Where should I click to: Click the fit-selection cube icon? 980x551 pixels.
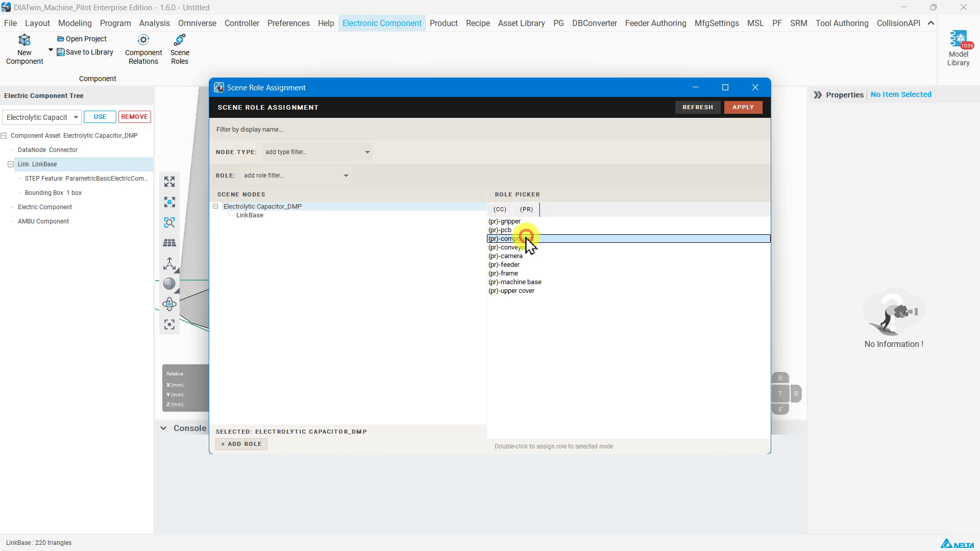click(x=169, y=202)
